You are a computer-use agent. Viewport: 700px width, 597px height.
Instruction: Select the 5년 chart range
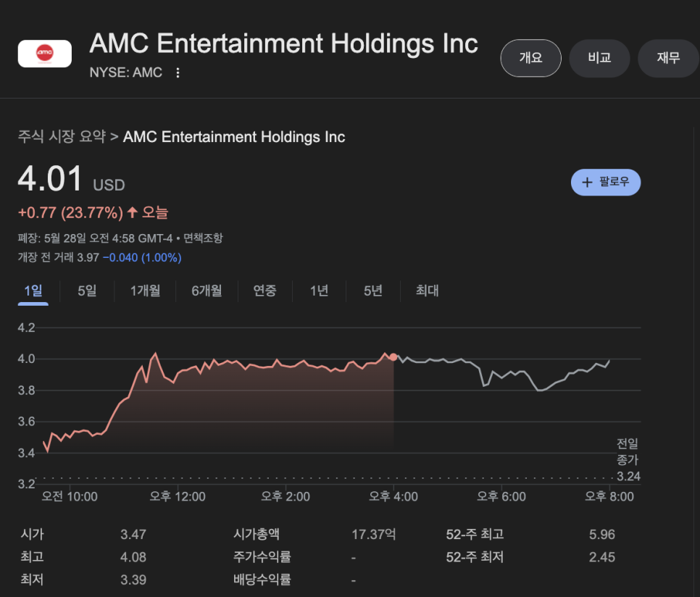coord(372,291)
